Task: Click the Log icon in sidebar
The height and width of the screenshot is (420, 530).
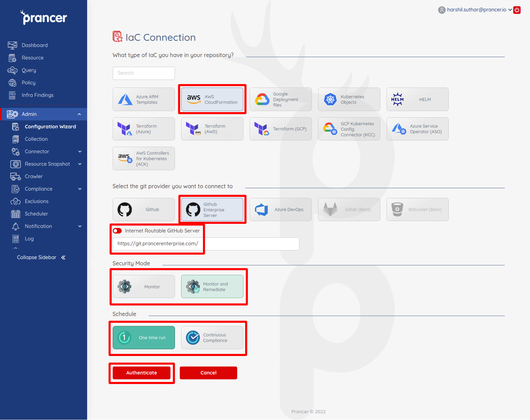Action: pos(16,239)
